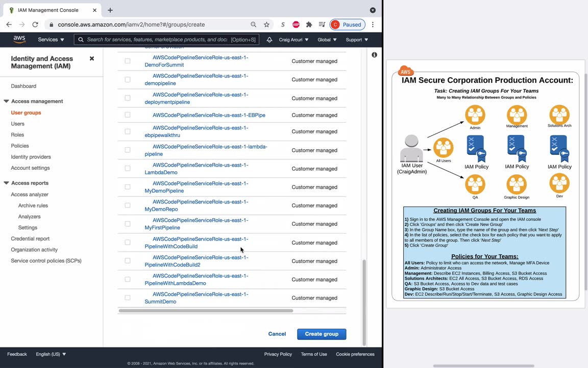Collapse the Access reports section
The image size is (588, 368).
tap(6, 183)
